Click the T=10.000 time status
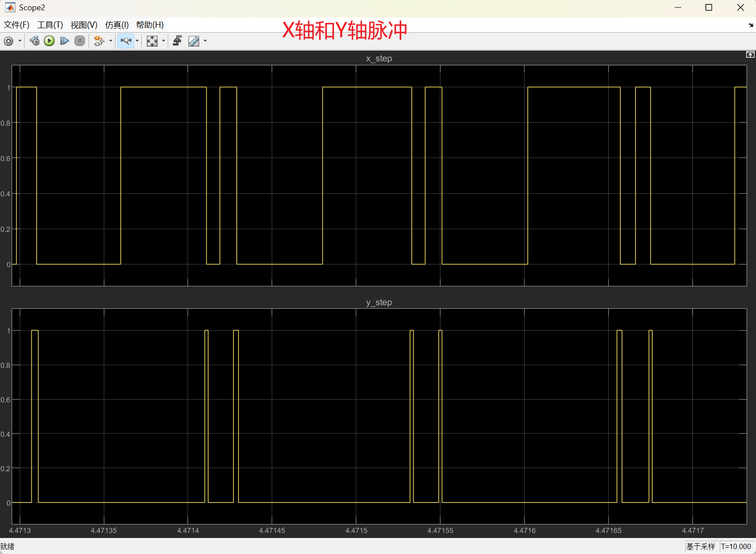 tap(736, 546)
